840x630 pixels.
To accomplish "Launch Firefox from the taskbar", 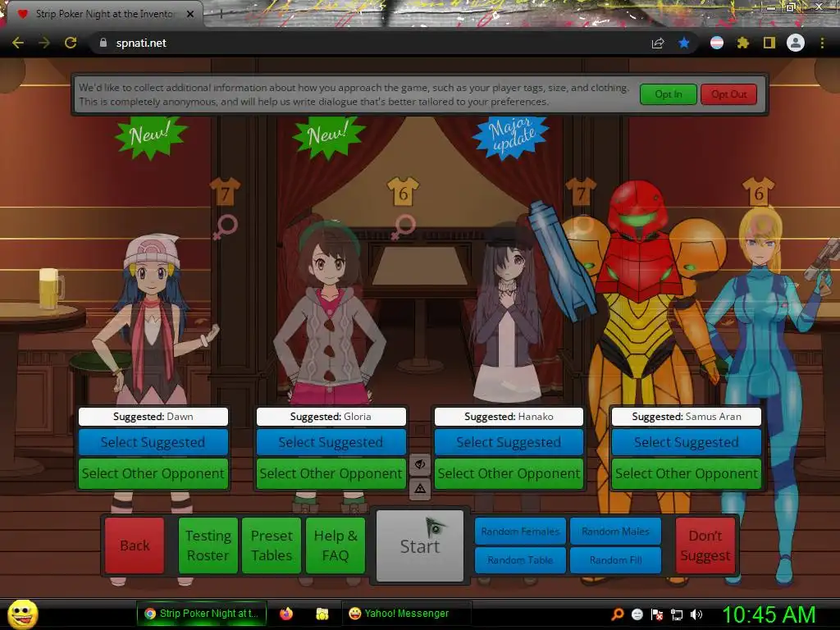I will 286,614.
